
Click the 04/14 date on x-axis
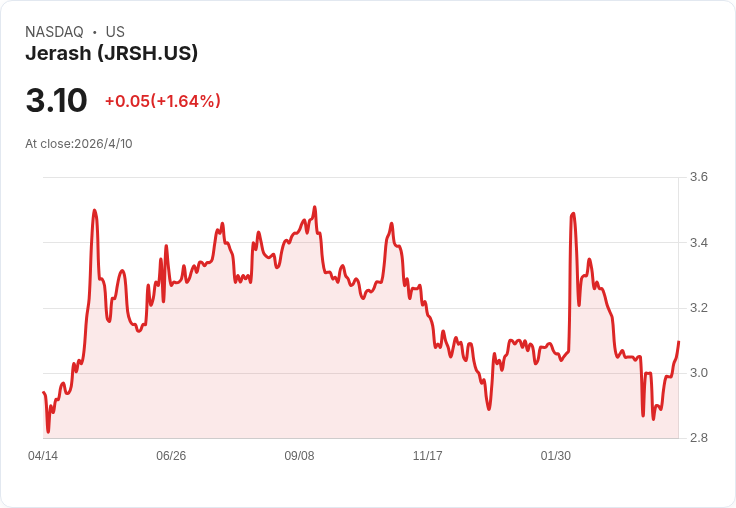pos(43,456)
